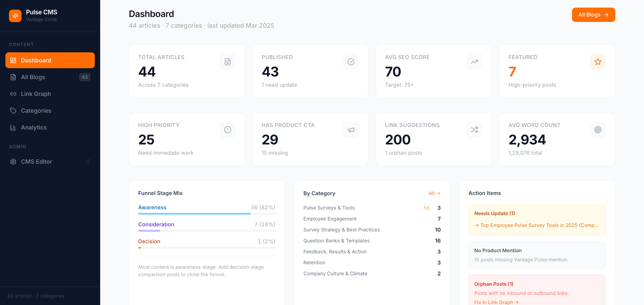Click the trending arrow icon on Avg SEO Score
644x305 pixels.
point(474,62)
